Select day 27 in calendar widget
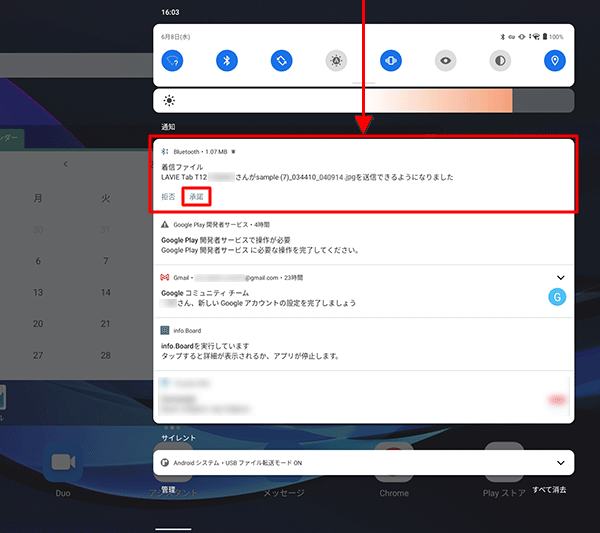600x533 pixels. (38, 355)
